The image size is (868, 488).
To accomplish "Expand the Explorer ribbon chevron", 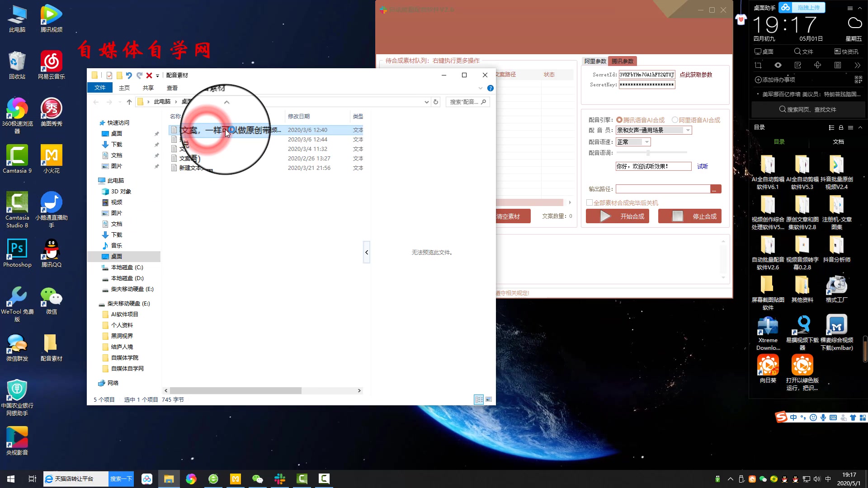I will click(481, 88).
